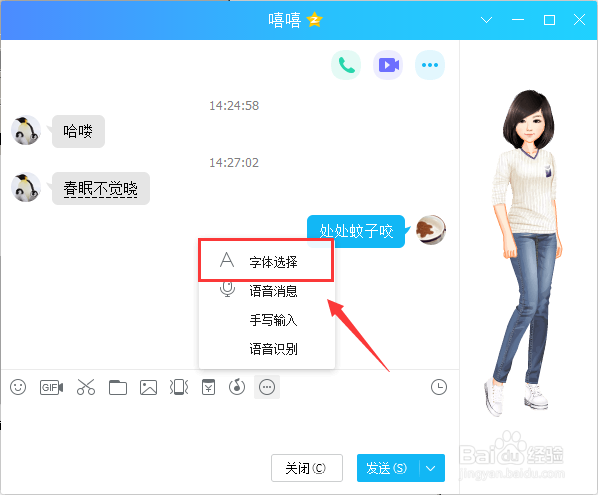Send a window shake with the phone vibrate icon
Image resolution: width=598 pixels, height=495 pixels.
click(x=179, y=387)
